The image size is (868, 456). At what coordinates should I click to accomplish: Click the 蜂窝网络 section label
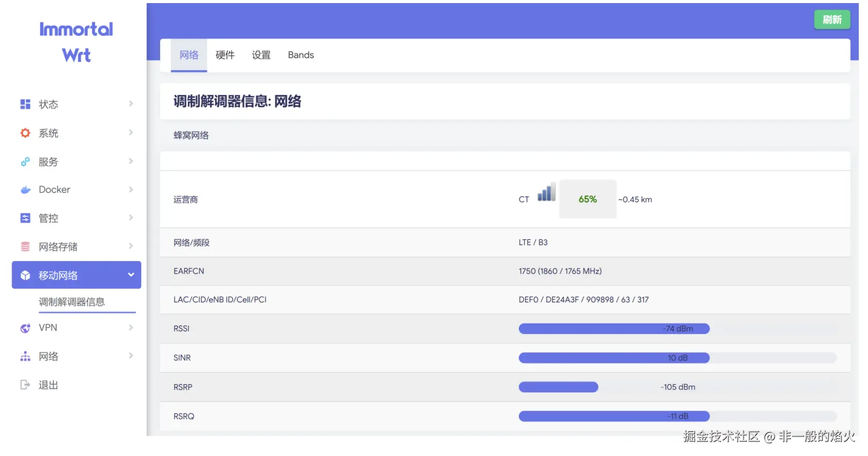(x=191, y=135)
